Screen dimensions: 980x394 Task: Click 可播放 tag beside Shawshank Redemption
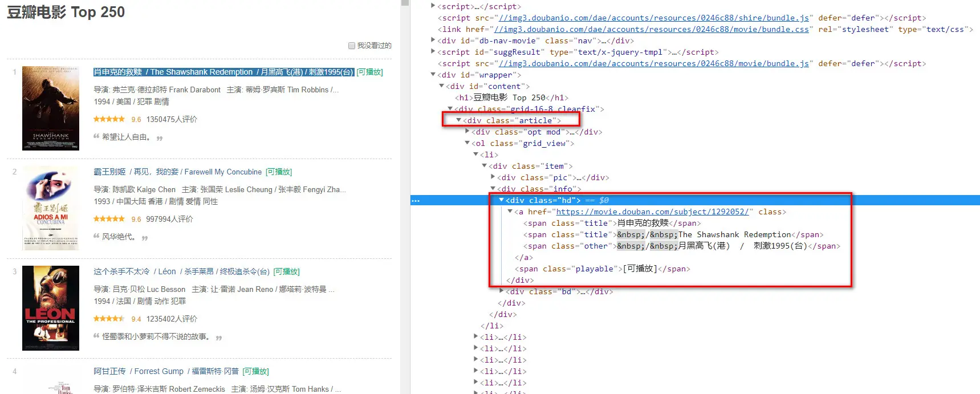[369, 72]
